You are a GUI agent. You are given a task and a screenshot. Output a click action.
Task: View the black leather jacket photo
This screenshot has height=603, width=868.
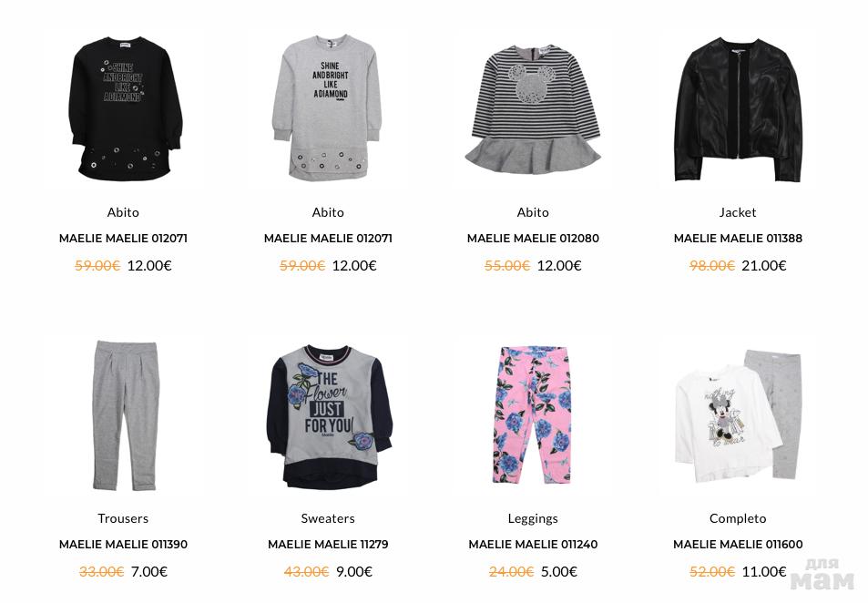[738, 109]
